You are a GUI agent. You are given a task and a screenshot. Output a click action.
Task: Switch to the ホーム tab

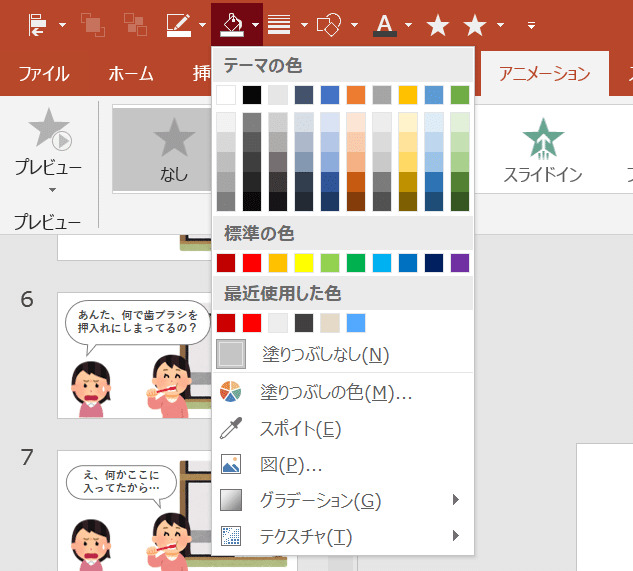tap(131, 74)
